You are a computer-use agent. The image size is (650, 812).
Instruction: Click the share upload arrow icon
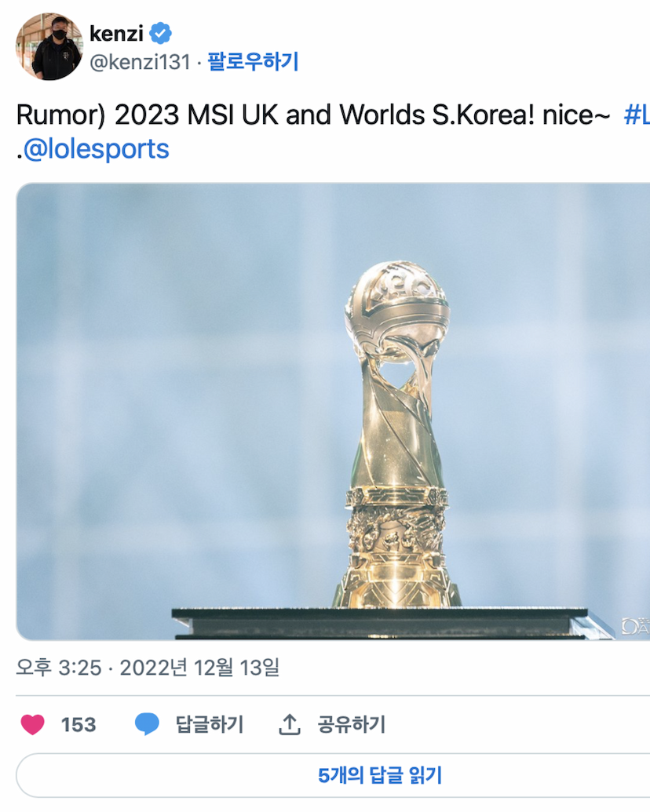[x=290, y=724]
